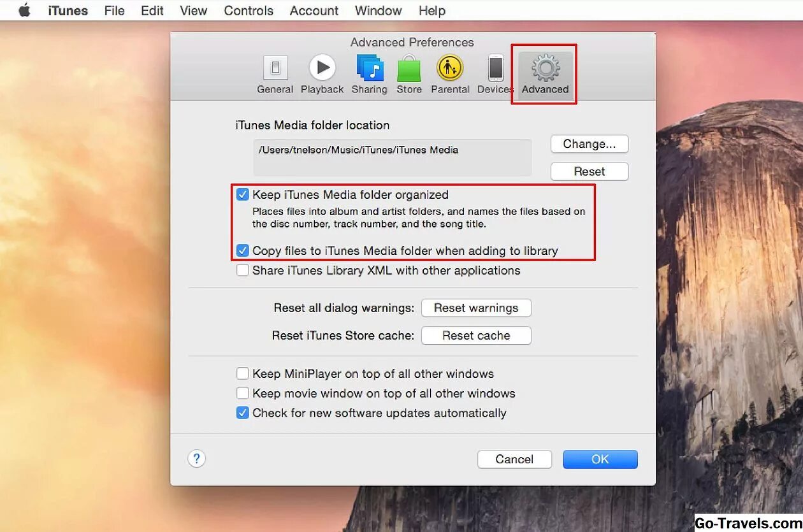Open the Controls menu

point(249,11)
